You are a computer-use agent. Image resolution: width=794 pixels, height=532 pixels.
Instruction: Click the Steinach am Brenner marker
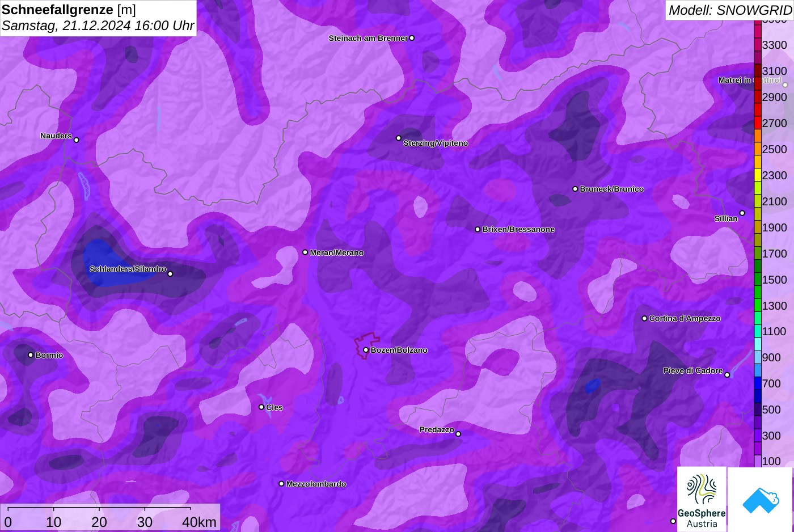[x=412, y=38]
